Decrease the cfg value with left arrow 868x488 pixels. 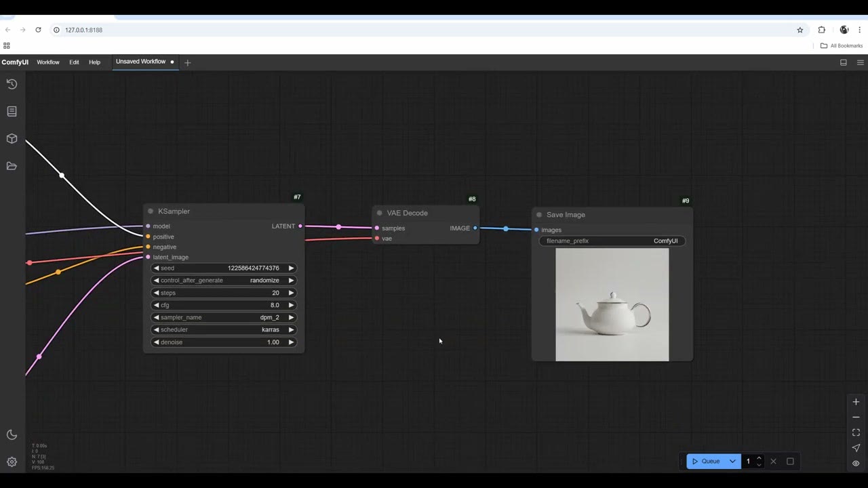coord(156,305)
